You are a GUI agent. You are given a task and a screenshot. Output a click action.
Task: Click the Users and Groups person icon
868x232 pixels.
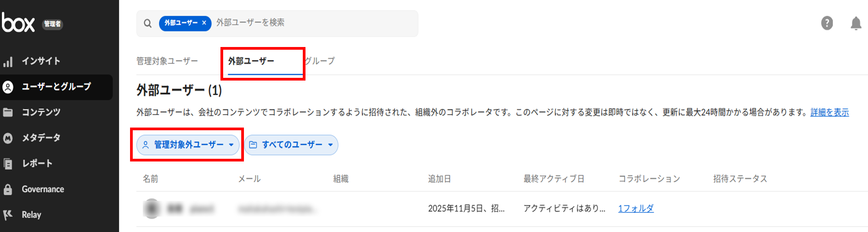point(8,87)
